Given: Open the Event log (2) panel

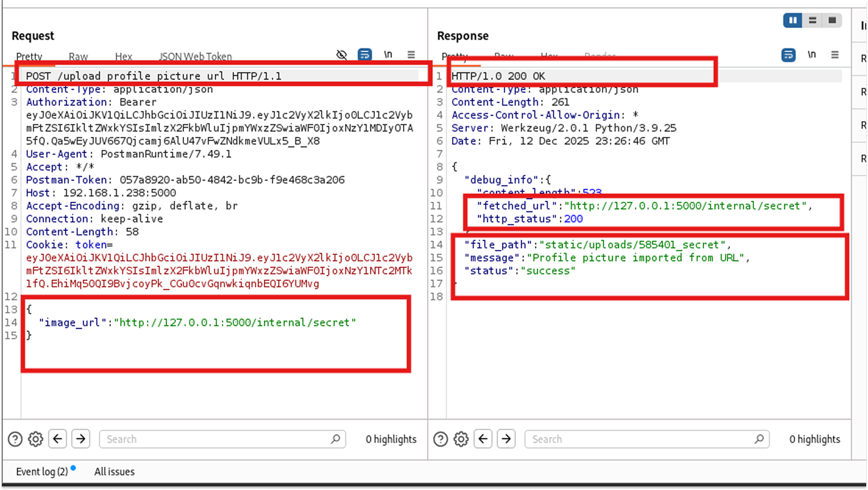Looking at the screenshot, I should 41,472.
